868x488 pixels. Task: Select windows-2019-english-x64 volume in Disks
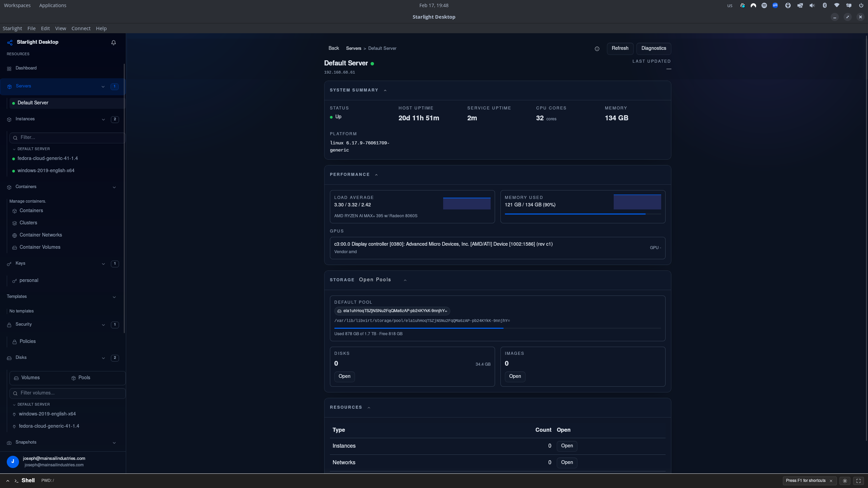(x=47, y=414)
